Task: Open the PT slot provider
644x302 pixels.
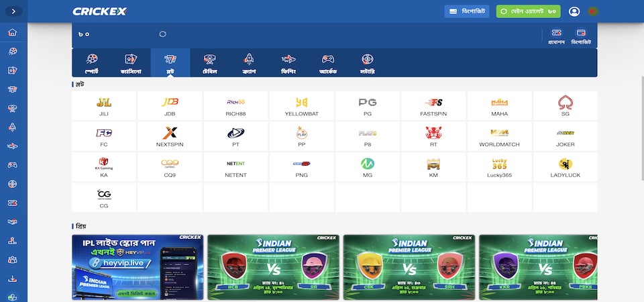Action: pos(235,136)
